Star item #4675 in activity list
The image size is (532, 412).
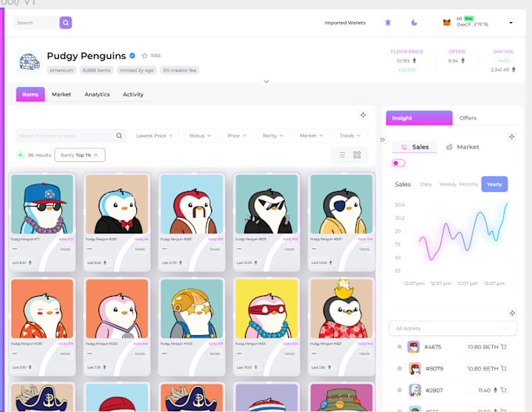[x=399, y=346]
